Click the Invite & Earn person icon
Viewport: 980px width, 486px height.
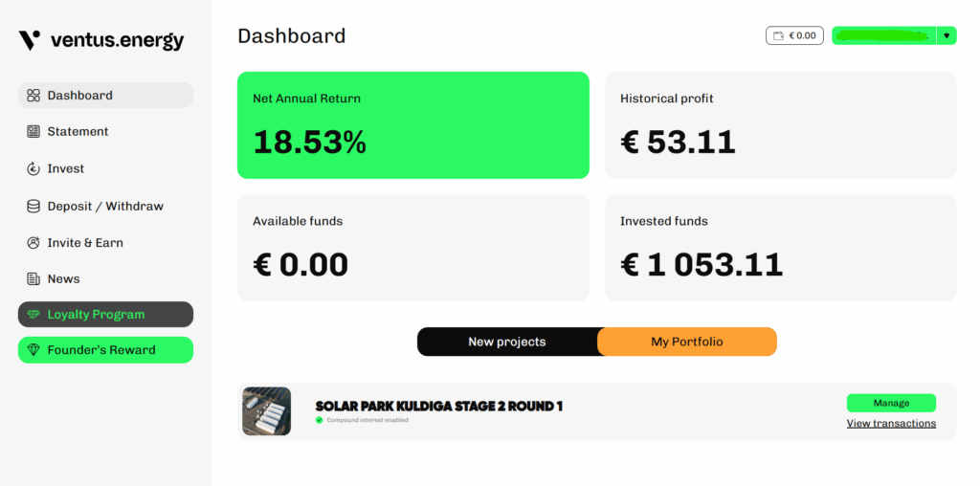[33, 242]
